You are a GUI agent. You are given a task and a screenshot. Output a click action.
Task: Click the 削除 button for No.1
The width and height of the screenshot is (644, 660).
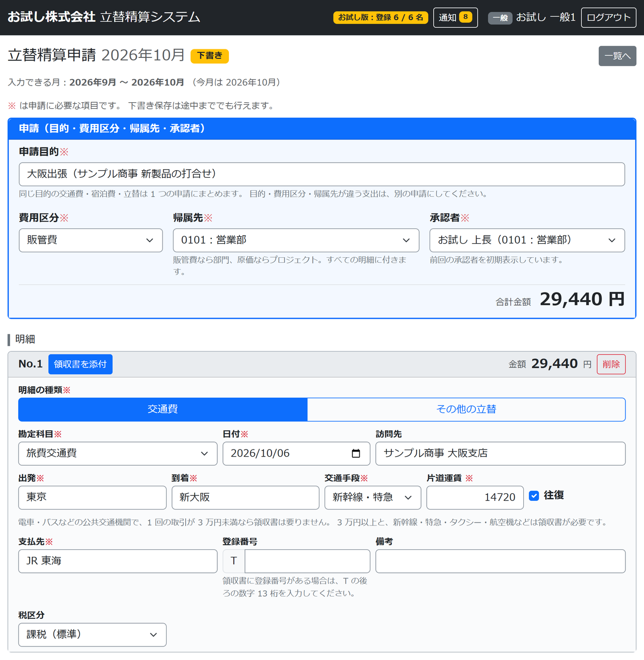pos(611,364)
